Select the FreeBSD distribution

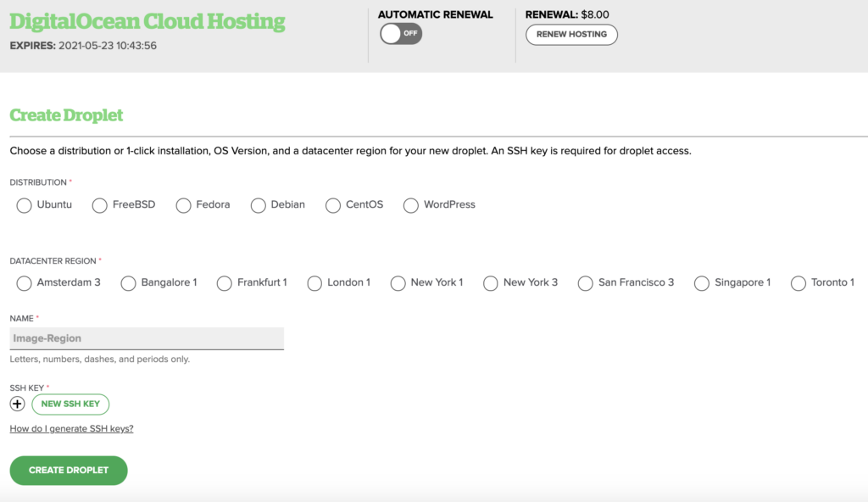tap(100, 205)
